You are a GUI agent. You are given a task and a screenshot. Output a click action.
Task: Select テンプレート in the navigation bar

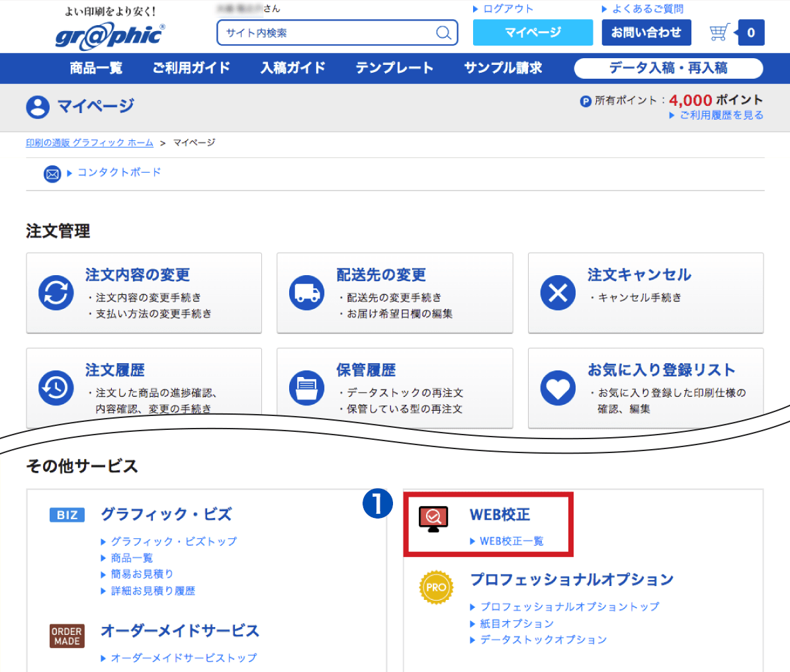click(394, 68)
